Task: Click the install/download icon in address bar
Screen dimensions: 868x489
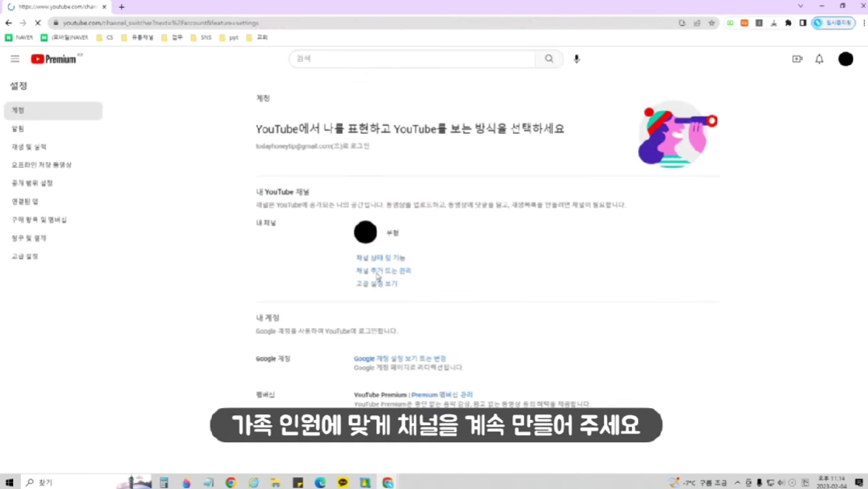Action: (682, 23)
